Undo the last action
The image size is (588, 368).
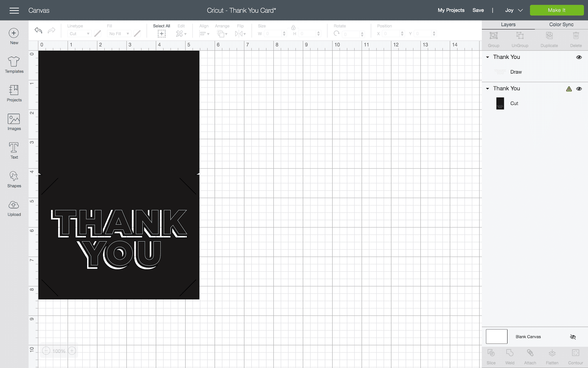click(x=38, y=30)
